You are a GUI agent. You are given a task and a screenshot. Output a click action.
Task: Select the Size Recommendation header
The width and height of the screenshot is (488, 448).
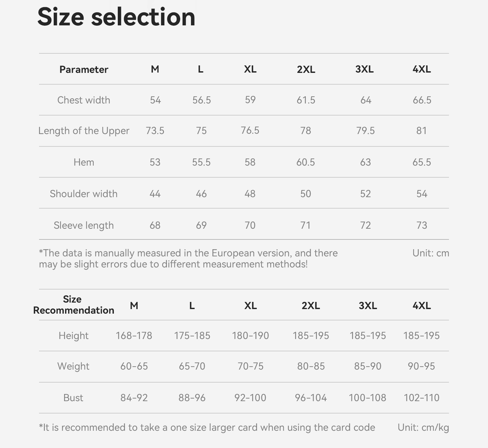click(74, 305)
